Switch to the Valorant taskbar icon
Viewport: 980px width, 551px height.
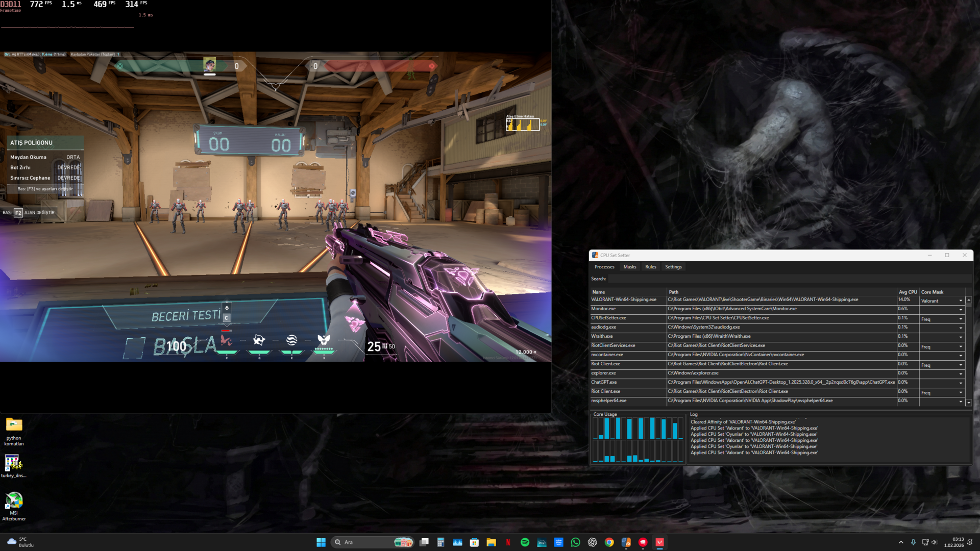(x=659, y=542)
